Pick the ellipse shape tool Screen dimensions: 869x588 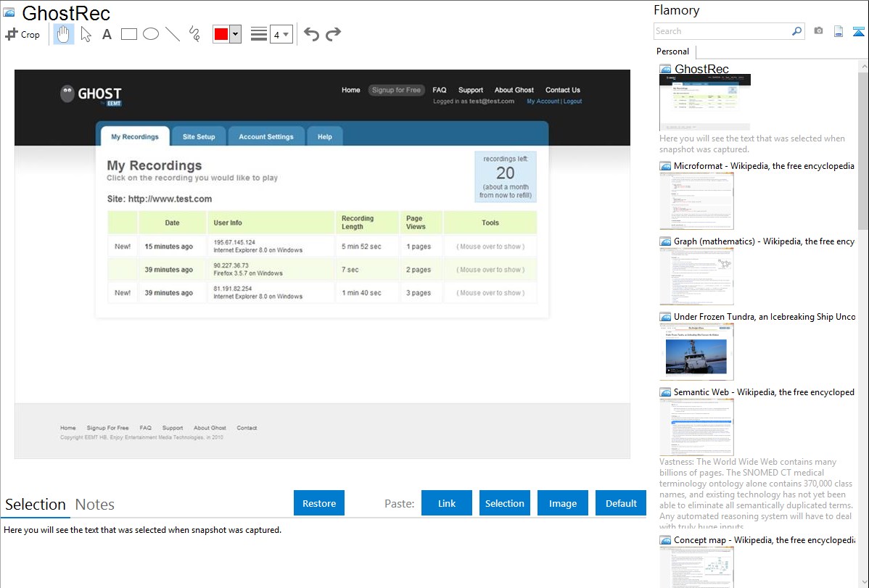point(151,34)
